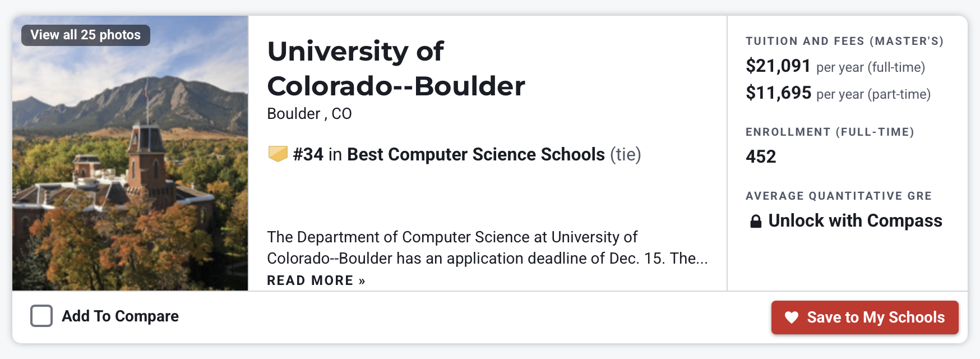The width and height of the screenshot is (980, 359).
Task: Click the 452 enrollment number
Action: 761,157
